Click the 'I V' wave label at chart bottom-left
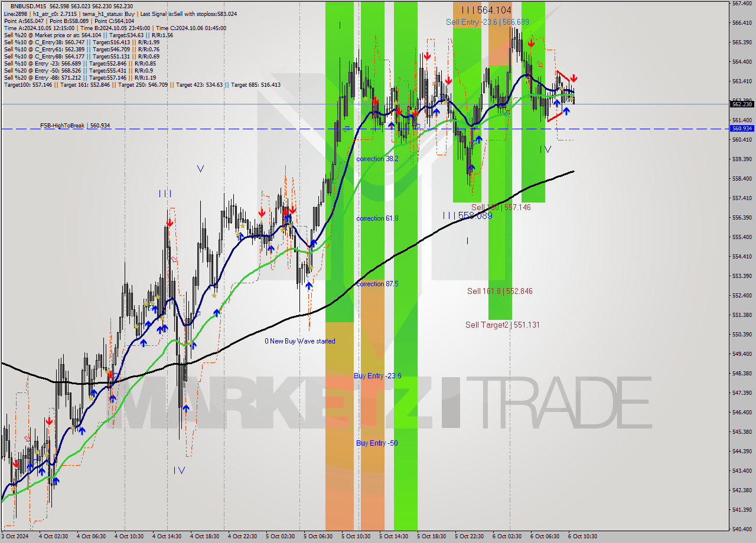This screenshot has height=543, width=756. pyautogui.click(x=180, y=470)
